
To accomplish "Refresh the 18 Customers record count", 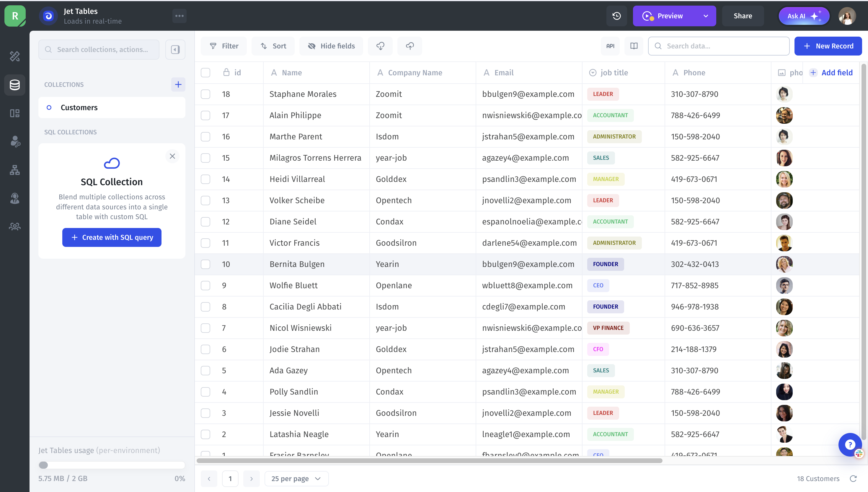I will (853, 478).
